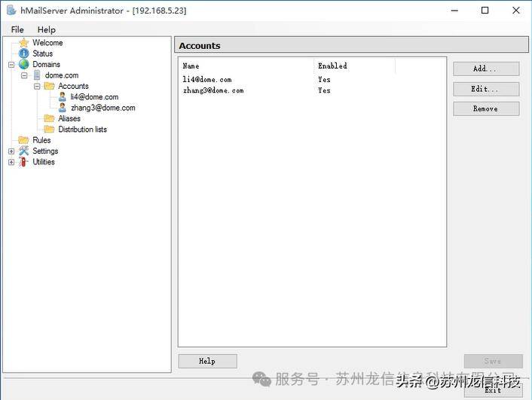Select Status in the tree
Screen dimensions: 532x400
pyautogui.click(x=43, y=53)
